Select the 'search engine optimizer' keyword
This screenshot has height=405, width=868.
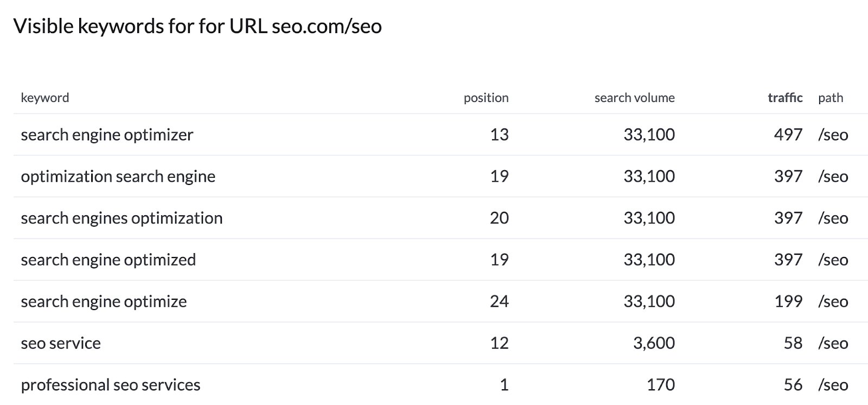107,135
